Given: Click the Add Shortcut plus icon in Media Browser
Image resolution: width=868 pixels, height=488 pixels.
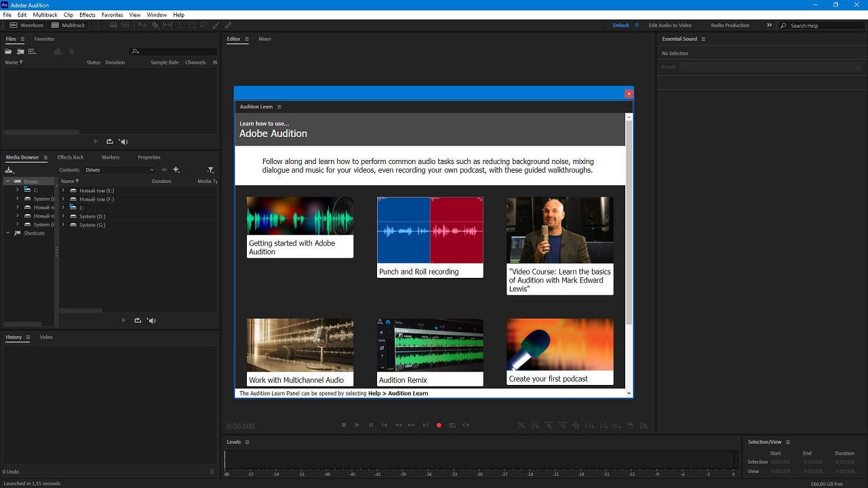Looking at the screenshot, I should click(176, 170).
